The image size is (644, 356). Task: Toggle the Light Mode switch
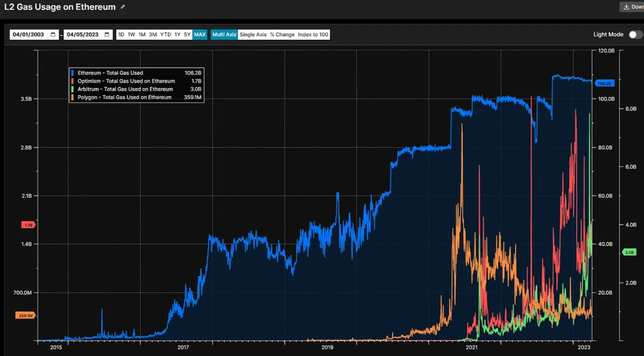[635, 34]
